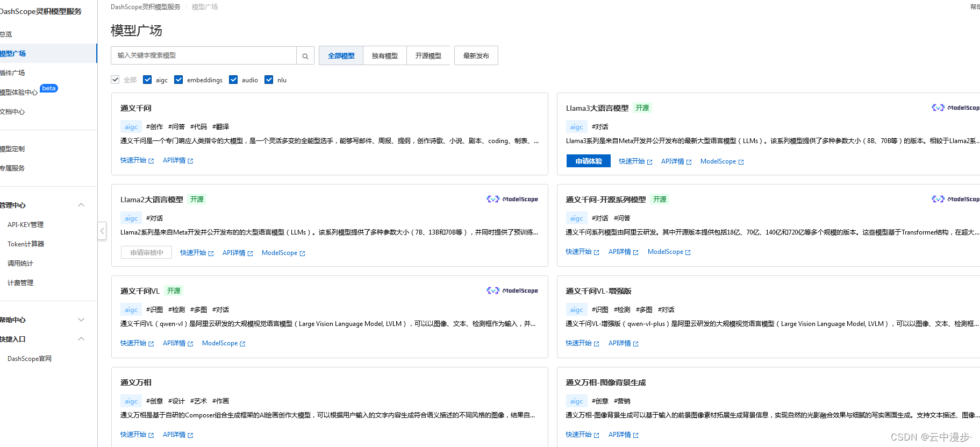980x447 pixels.
Task: Click external-link icon beside Llama3 ModelScope link
Action: tap(741, 162)
